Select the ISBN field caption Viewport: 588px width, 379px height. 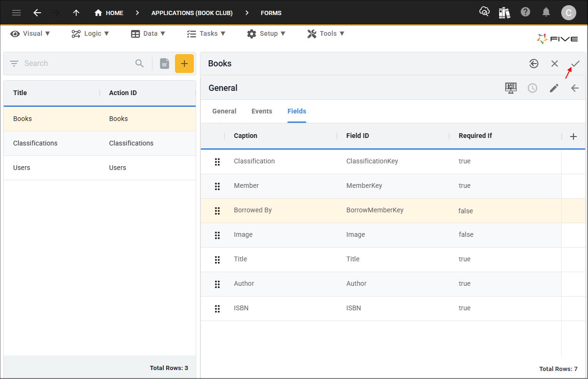[x=241, y=308]
